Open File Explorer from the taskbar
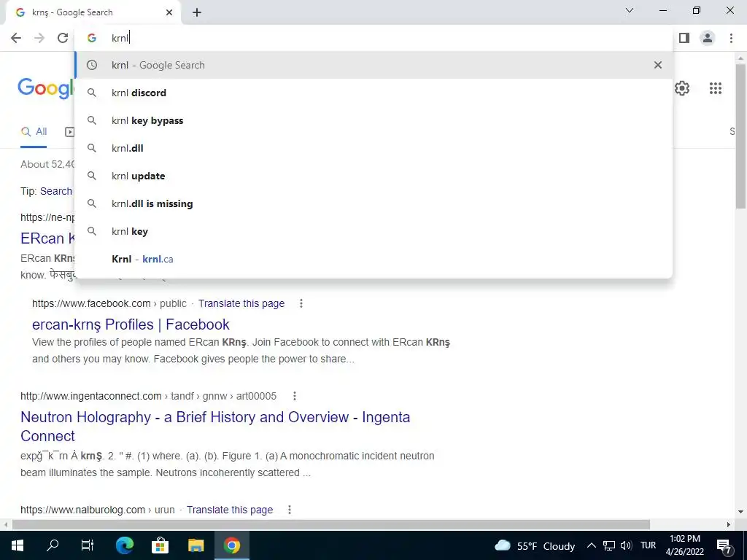 click(196, 545)
